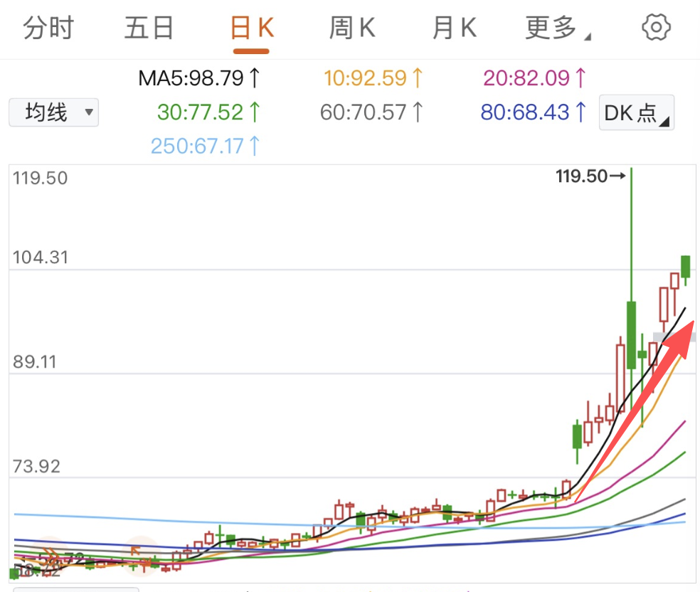
Task: Select the latest green candlestick at far right
Action: point(686,267)
